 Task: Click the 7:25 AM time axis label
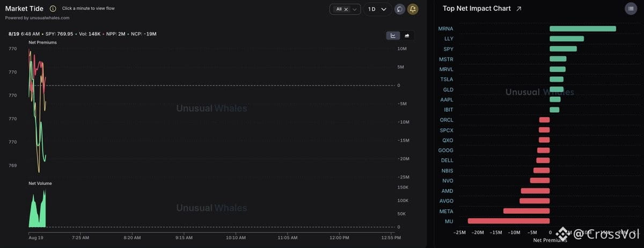pos(80,237)
